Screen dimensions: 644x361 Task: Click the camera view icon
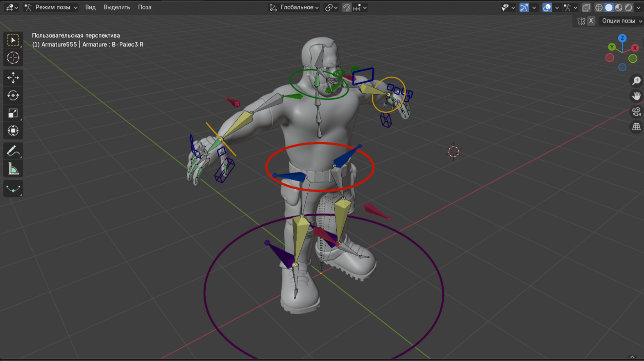[x=636, y=111]
